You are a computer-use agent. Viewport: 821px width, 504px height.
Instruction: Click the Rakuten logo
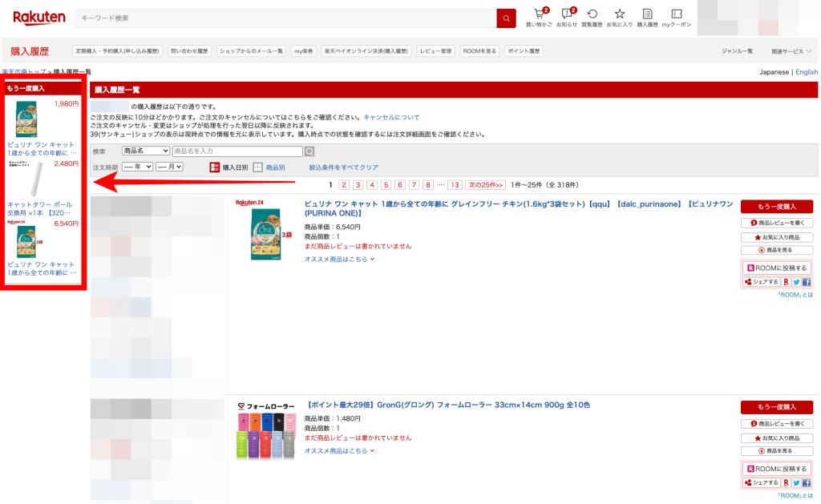(x=39, y=18)
